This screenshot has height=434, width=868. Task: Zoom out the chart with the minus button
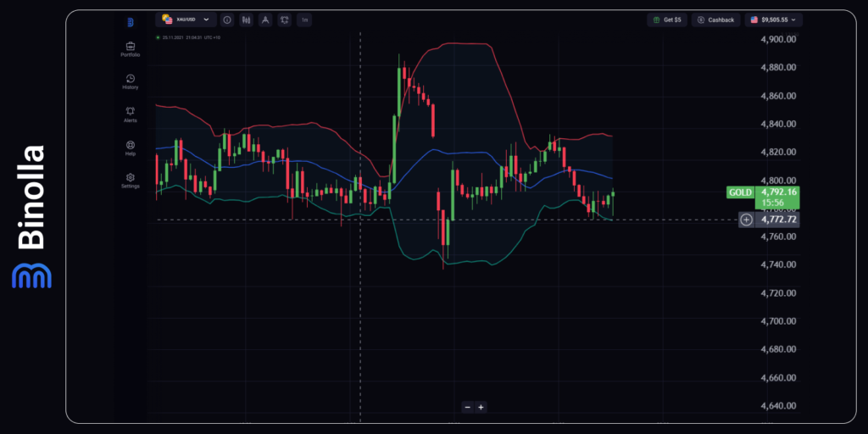click(x=468, y=407)
